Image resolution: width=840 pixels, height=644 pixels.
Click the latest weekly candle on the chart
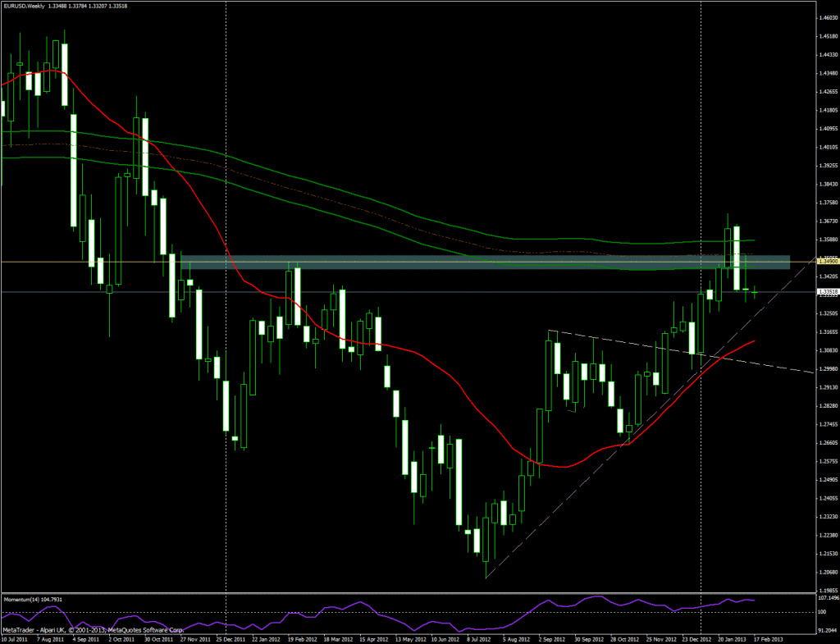click(754, 291)
